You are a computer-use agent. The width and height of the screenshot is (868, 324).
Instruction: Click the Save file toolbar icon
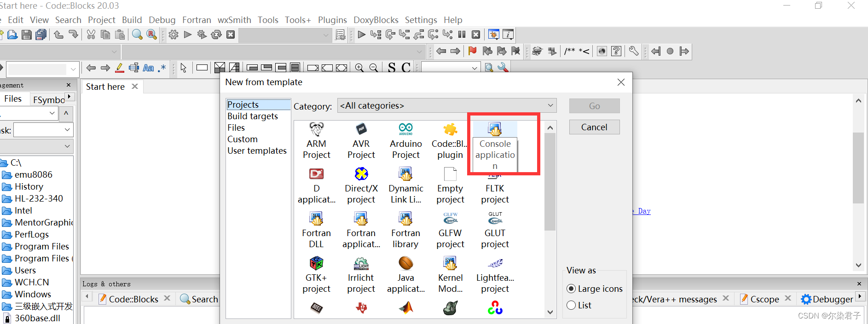tap(27, 35)
